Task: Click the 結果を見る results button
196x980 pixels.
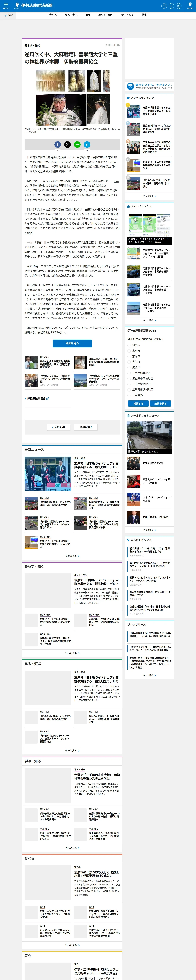Action: pyautogui.click(x=161, y=404)
